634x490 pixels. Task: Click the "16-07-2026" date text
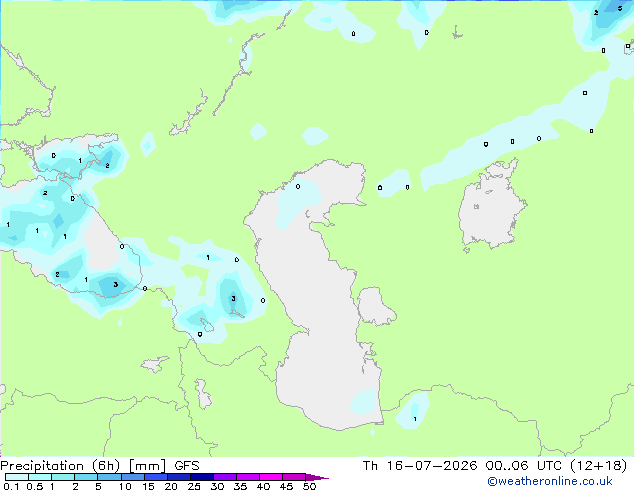[x=431, y=466]
